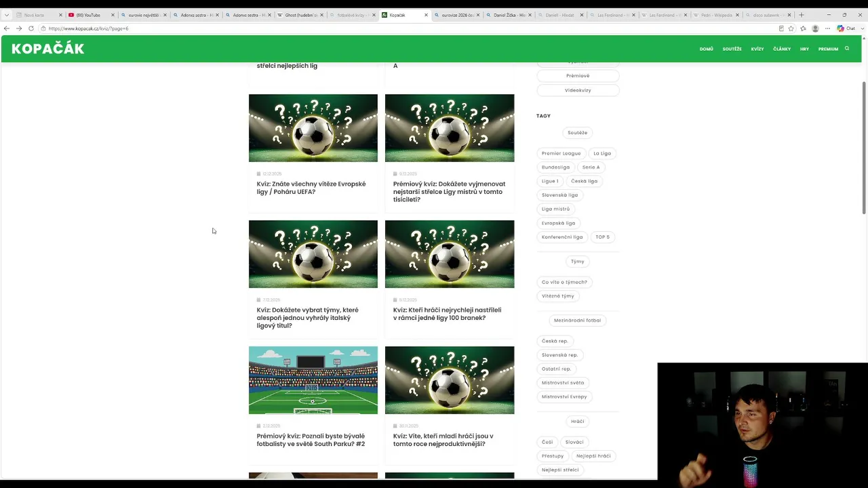
Task: Switch to Pedri Wikipedia tab
Action: click(716, 15)
